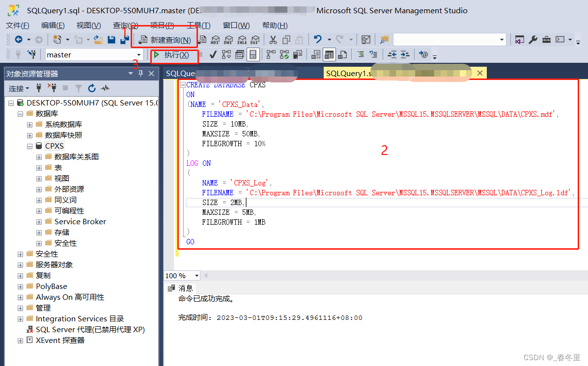The width and height of the screenshot is (588, 366).
Task: Click the navigate backward arrow icon
Action: [18, 39]
